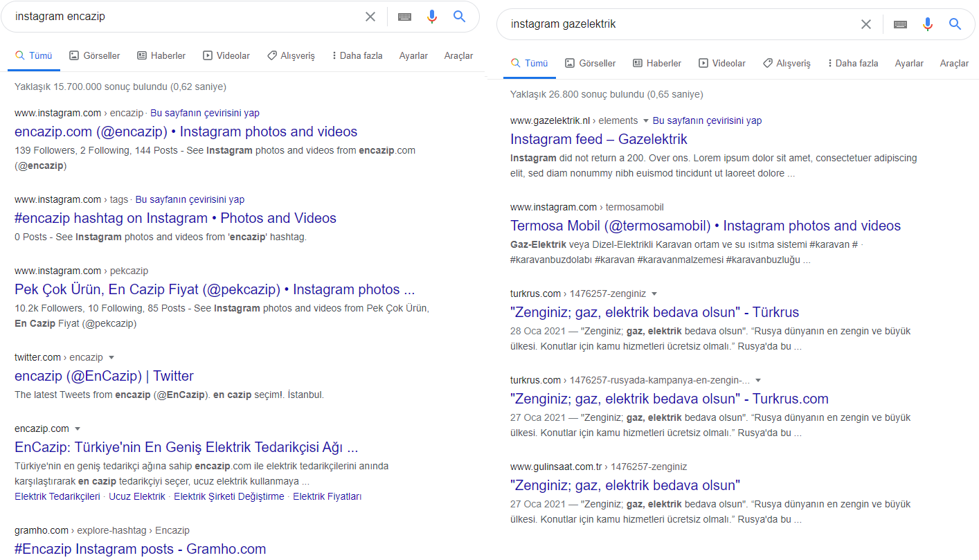Open Görseller tab in the encazip results
Image resolution: width=979 pixels, height=560 pixels.
point(94,55)
